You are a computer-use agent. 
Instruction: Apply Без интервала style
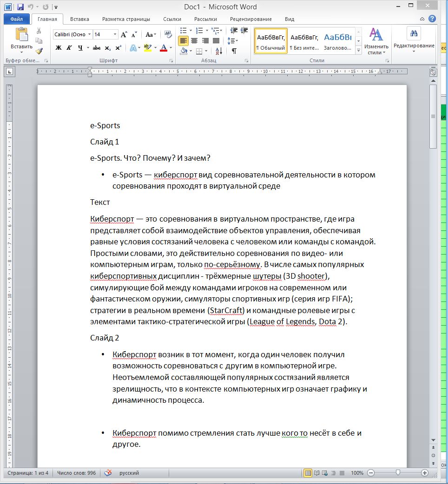(x=304, y=41)
